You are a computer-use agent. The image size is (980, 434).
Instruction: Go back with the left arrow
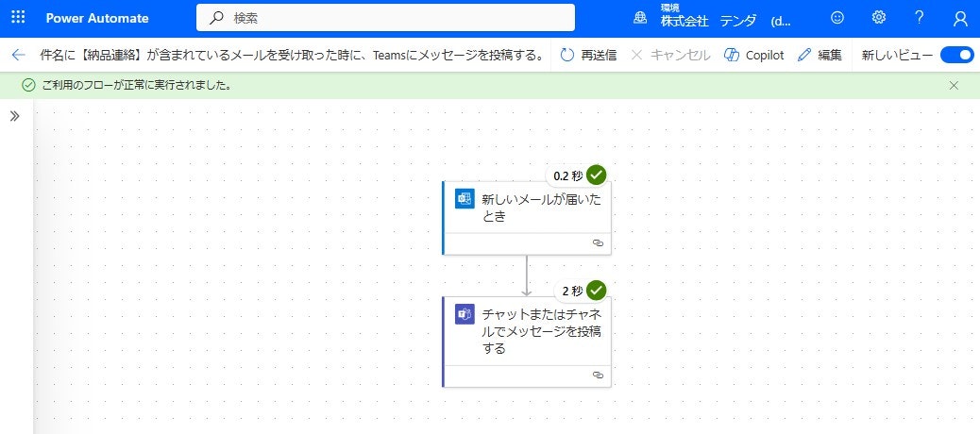pos(18,55)
